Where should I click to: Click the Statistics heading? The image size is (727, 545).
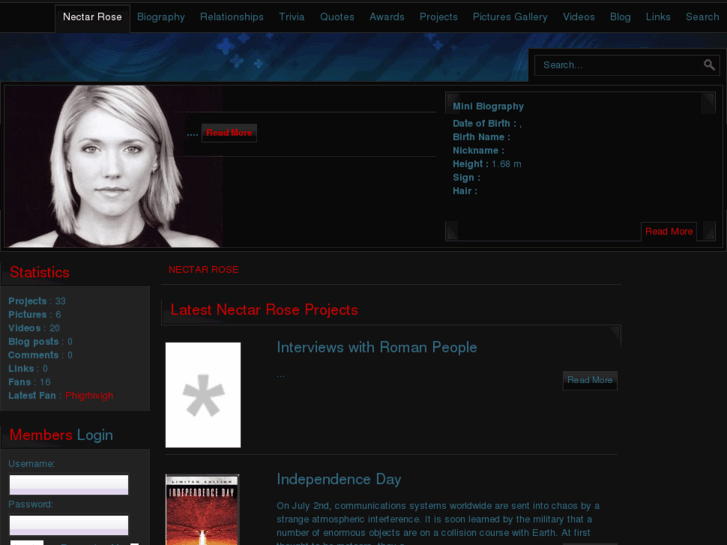point(39,272)
